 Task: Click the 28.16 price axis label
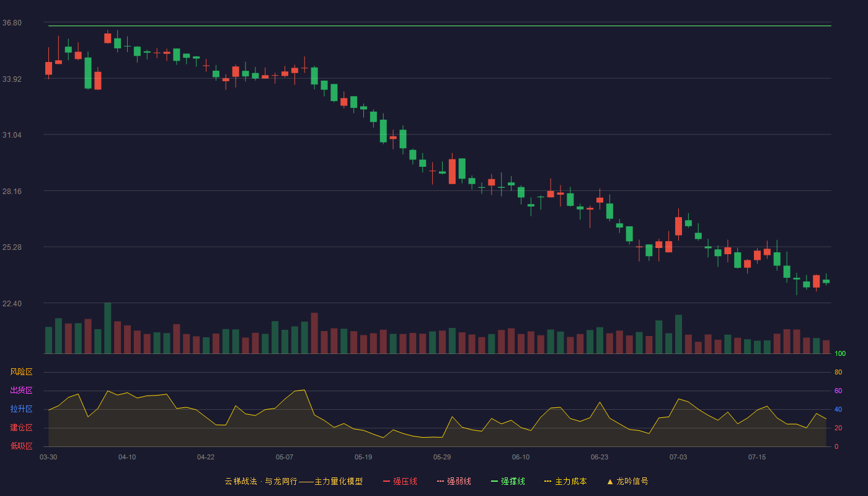(12, 191)
